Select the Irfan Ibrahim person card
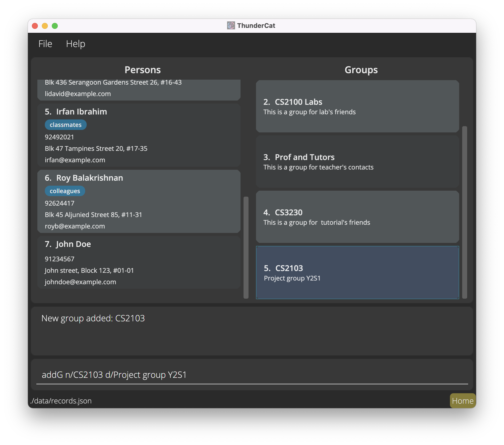 coord(139,135)
